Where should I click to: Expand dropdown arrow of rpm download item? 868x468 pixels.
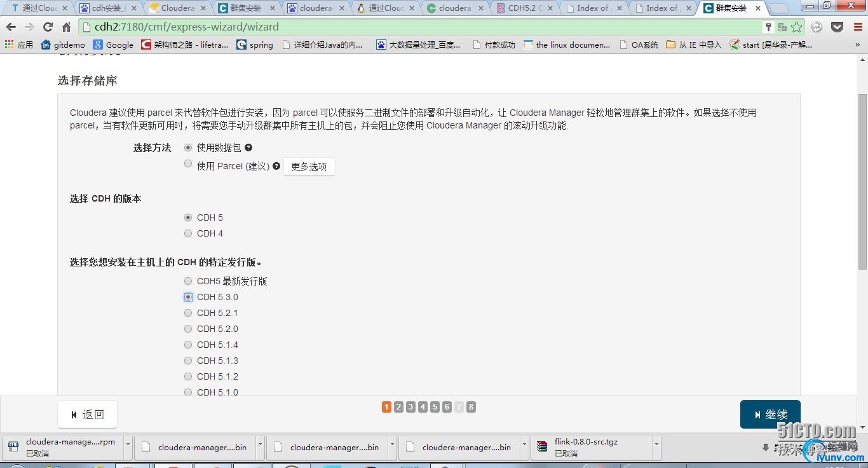tap(128, 446)
